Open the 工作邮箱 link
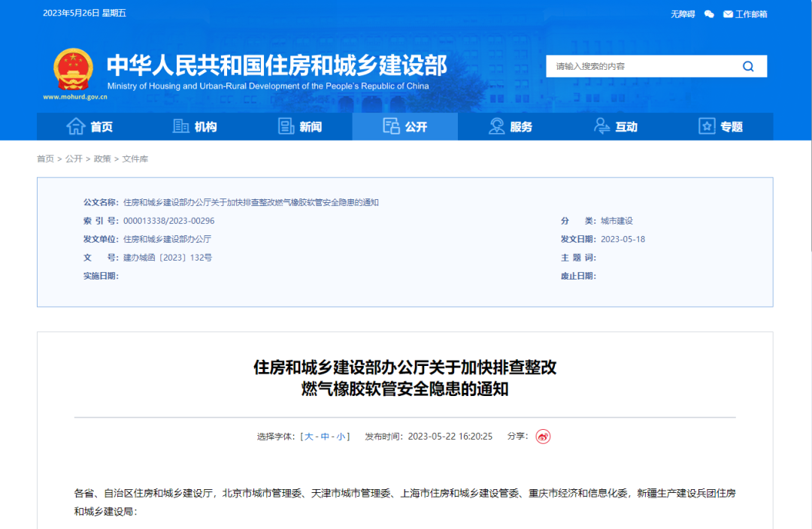Viewport: 812px width, 529px height. tap(751, 14)
